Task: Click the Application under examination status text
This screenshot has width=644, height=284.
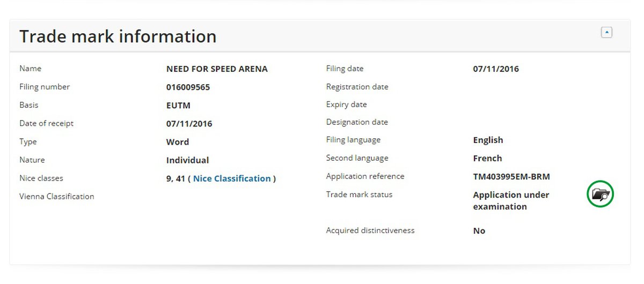Action: pyautogui.click(x=511, y=200)
